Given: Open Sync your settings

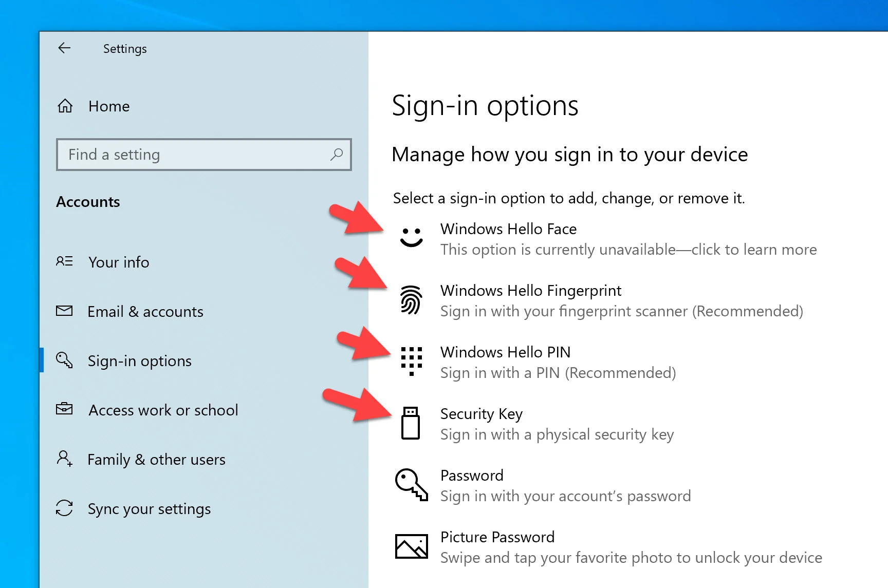Looking at the screenshot, I should click(203, 508).
